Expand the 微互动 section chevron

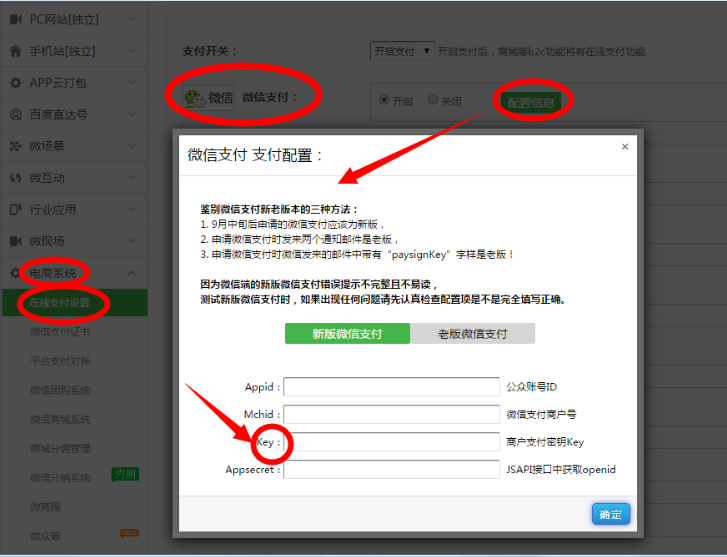click(x=131, y=178)
